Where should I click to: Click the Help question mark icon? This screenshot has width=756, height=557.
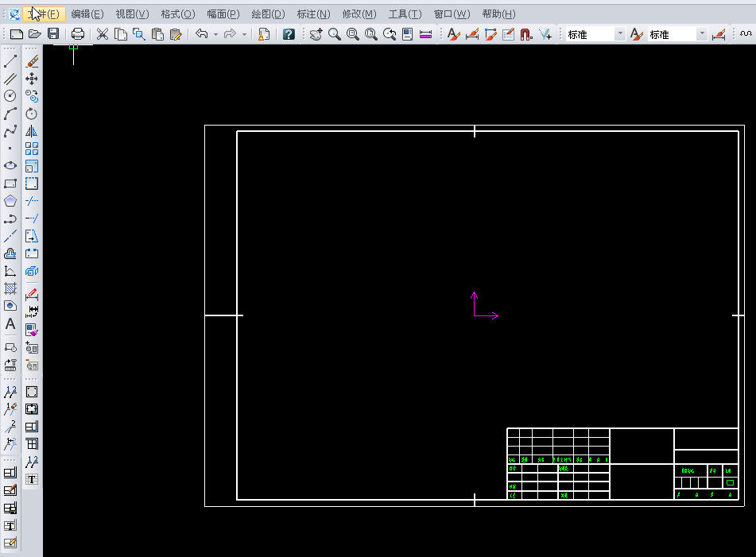[x=289, y=33]
